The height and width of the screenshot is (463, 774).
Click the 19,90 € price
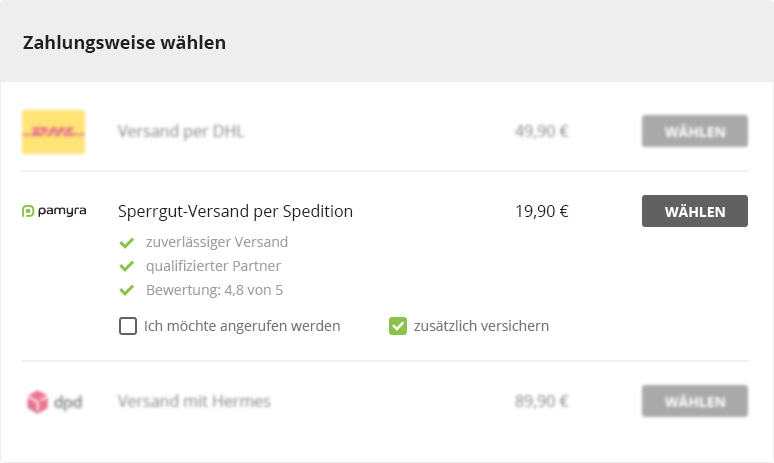coord(541,211)
